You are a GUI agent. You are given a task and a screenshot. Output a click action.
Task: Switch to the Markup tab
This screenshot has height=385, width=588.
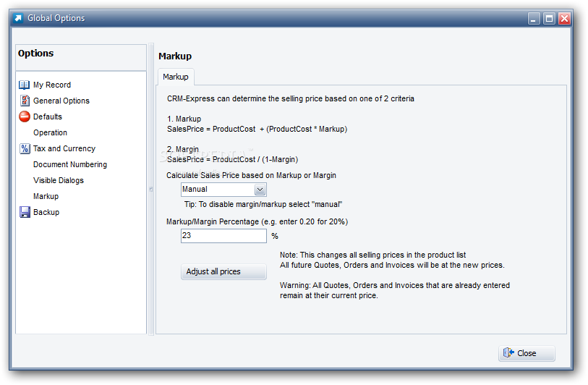point(176,77)
